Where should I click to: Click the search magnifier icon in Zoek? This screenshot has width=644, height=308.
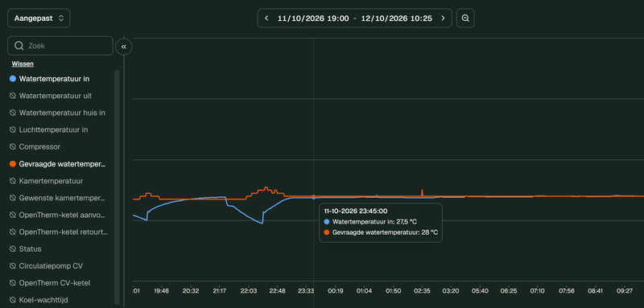point(19,46)
